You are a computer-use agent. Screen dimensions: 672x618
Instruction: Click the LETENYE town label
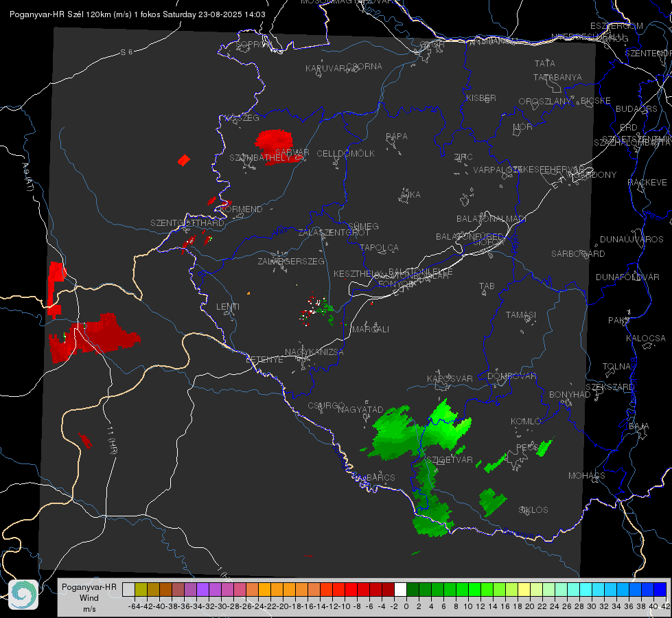point(264,359)
